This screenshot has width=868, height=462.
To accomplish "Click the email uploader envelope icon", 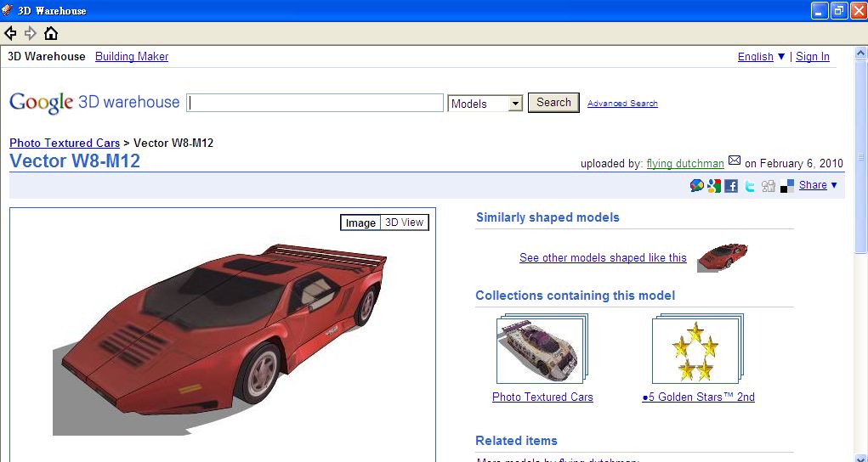I will (x=735, y=161).
